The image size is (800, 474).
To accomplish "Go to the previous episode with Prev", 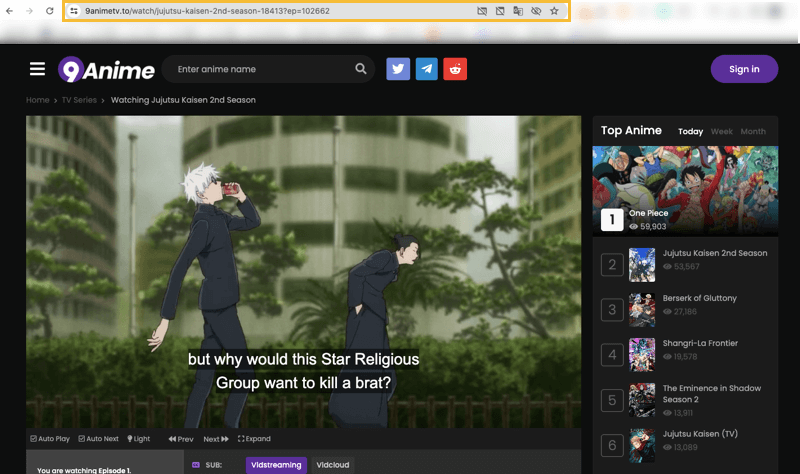I will (181, 439).
